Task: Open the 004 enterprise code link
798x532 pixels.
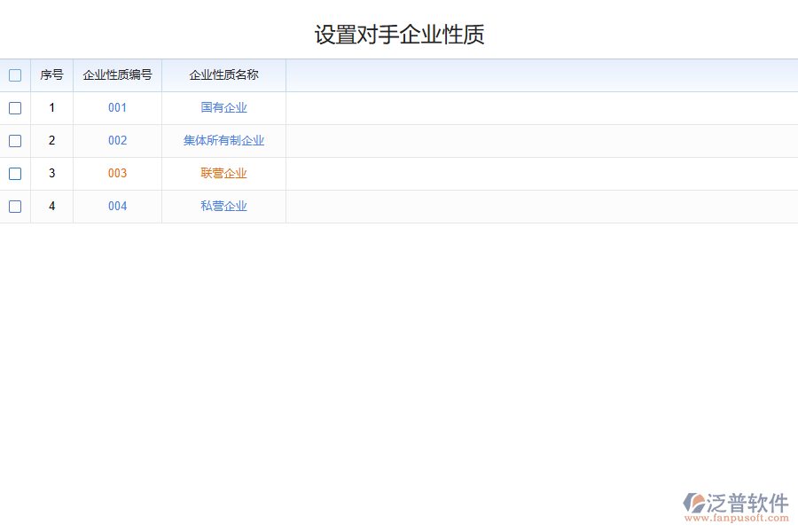Action: coord(117,206)
